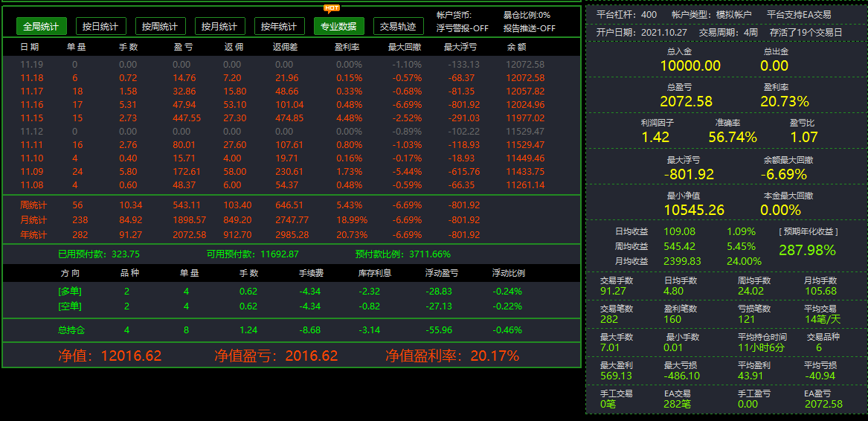Select the 11.15 date row
This screenshot has height=421, width=868.
point(291,118)
